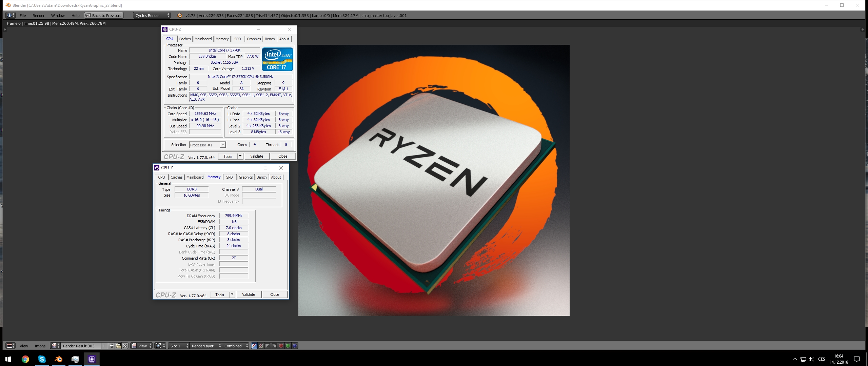This screenshot has height=366, width=868.
Task: Unlink the Render Result.003 datablock with X
Action: pyautogui.click(x=125, y=346)
